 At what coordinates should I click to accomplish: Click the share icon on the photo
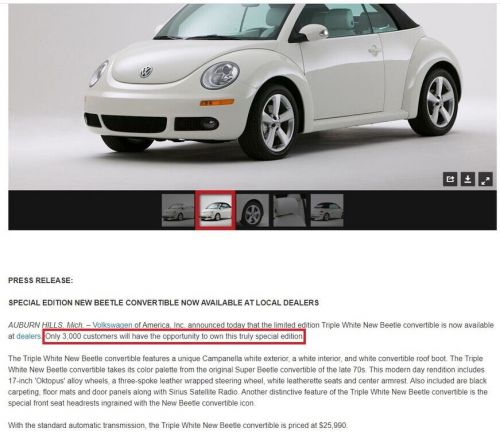(x=450, y=179)
